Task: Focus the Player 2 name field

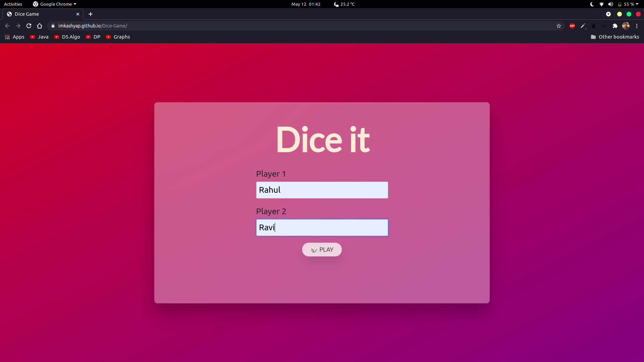Action: (322, 228)
